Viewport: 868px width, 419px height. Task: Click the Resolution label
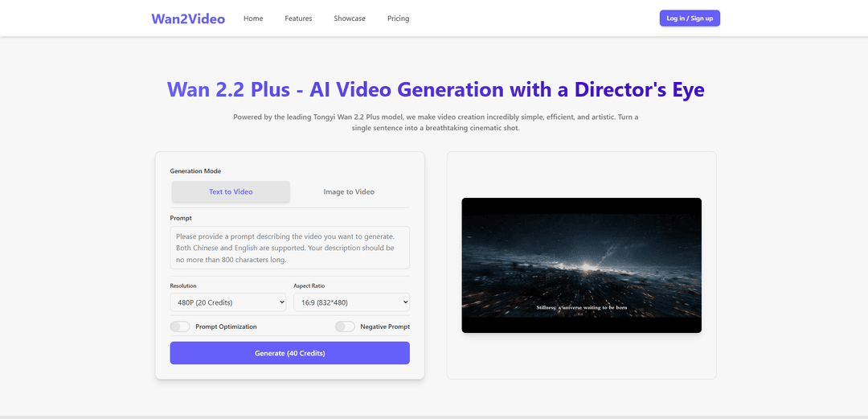[x=183, y=286]
